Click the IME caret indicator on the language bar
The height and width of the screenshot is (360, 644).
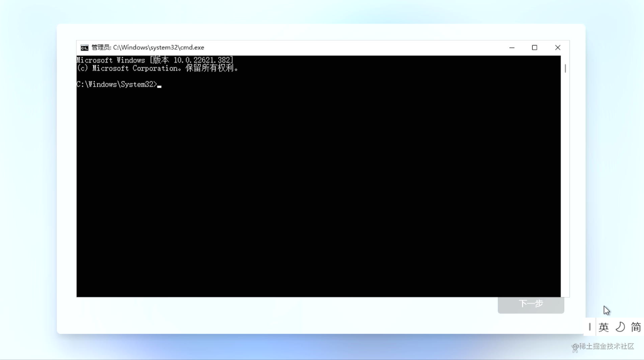coord(590,327)
